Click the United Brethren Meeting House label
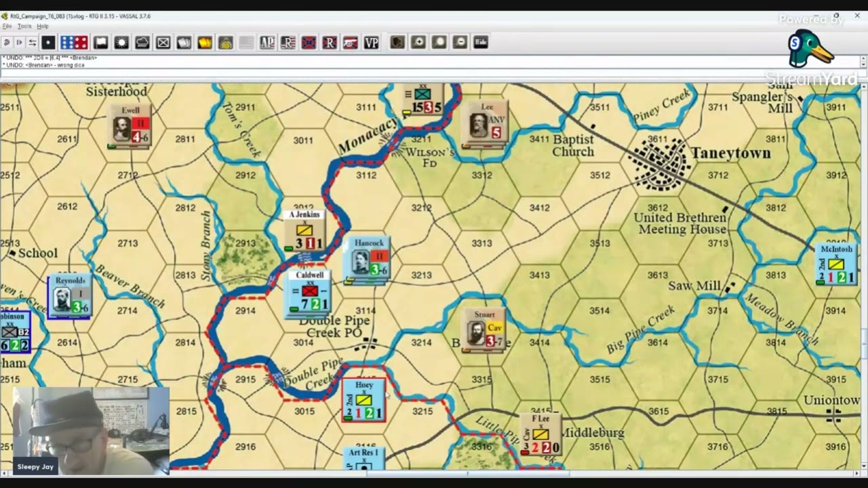 pos(680,224)
